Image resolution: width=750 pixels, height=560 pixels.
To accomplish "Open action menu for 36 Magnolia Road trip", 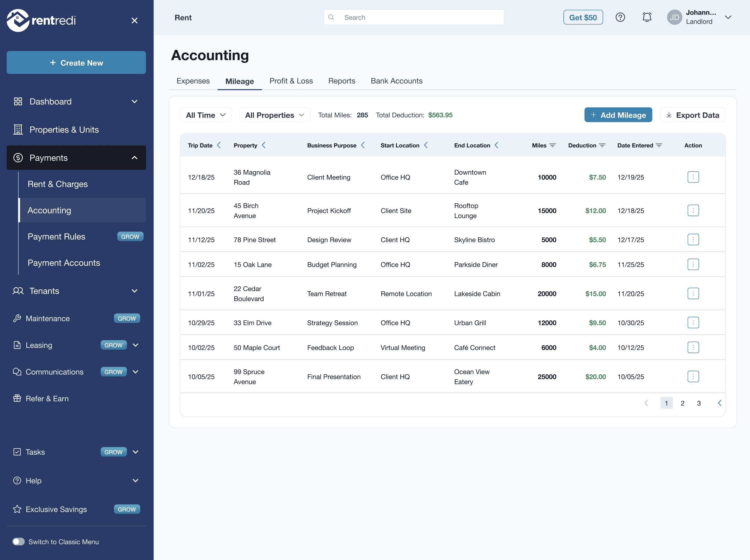I will click(693, 177).
